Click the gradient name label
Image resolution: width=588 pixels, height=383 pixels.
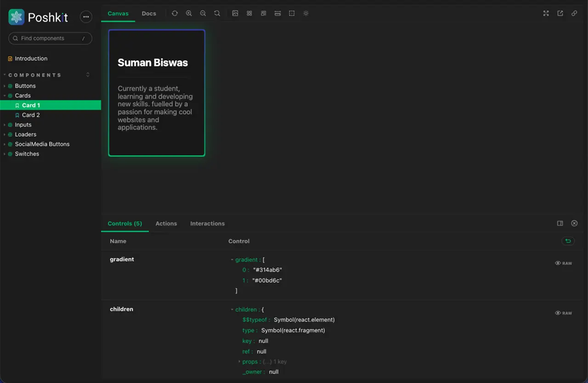pyautogui.click(x=122, y=259)
